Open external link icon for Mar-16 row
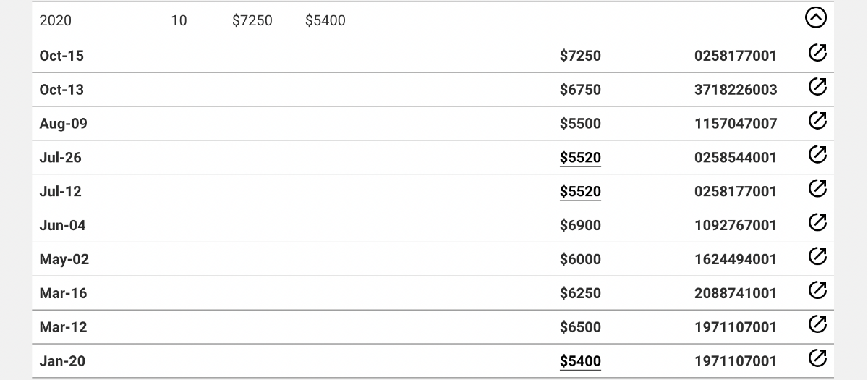This screenshot has height=380, width=868. coord(817,291)
